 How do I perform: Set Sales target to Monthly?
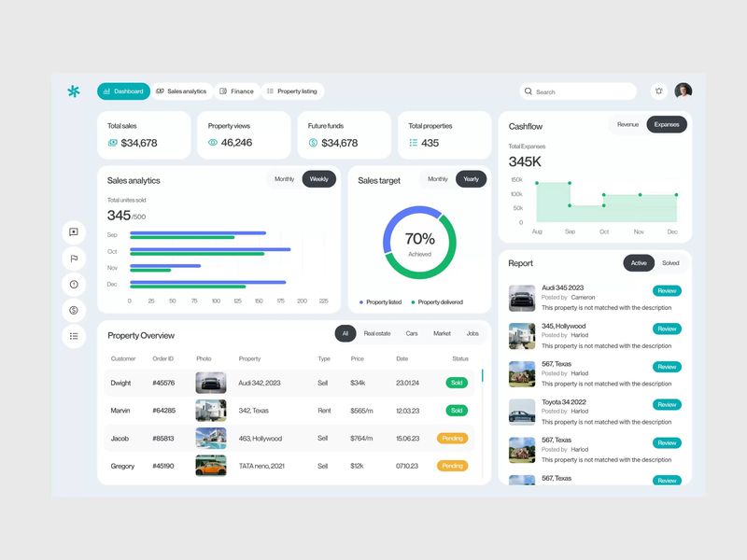pyautogui.click(x=436, y=179)
